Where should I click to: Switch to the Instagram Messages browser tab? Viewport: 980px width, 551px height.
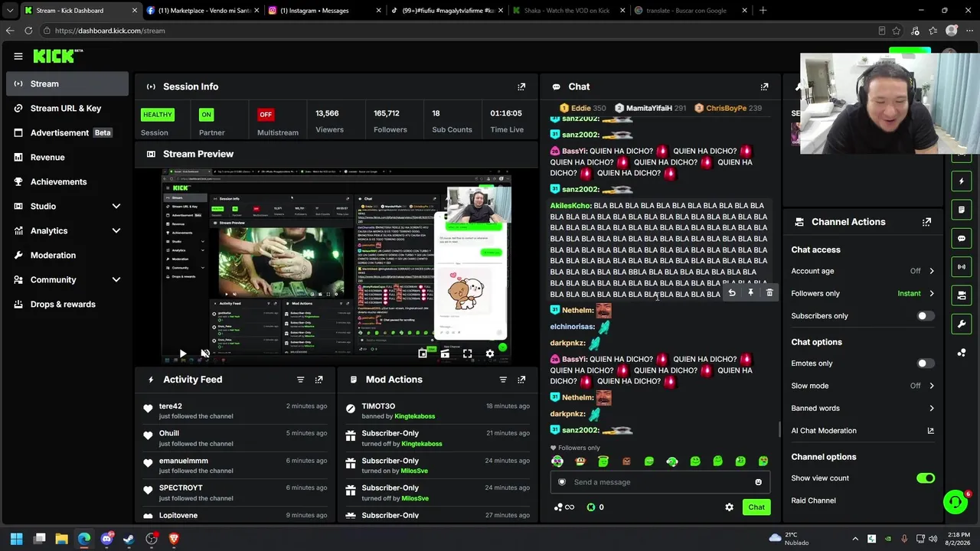tap(323, 11)
